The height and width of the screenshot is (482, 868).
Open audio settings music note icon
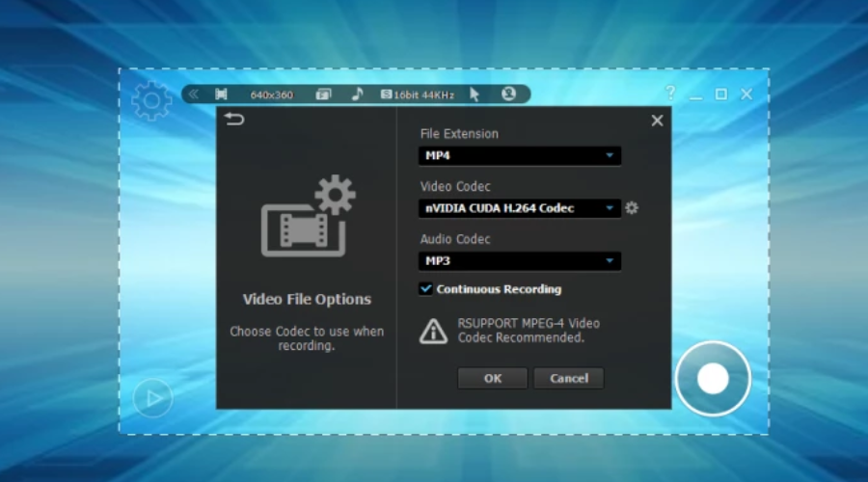coord(358,94)
